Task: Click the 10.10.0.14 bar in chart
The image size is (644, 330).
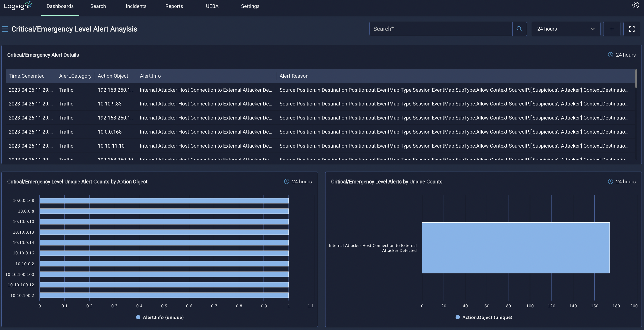Action: coord(164,243)
